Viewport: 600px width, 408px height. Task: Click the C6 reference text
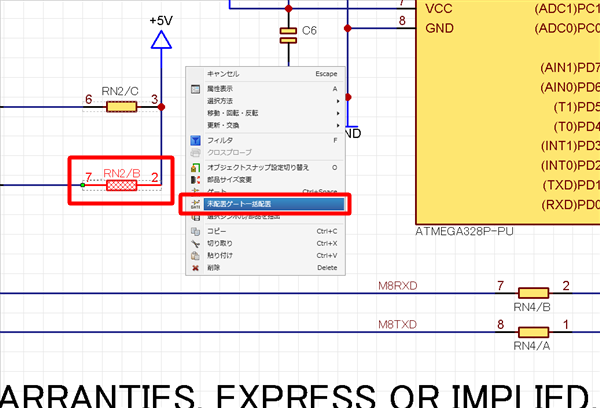coord(309,31)
